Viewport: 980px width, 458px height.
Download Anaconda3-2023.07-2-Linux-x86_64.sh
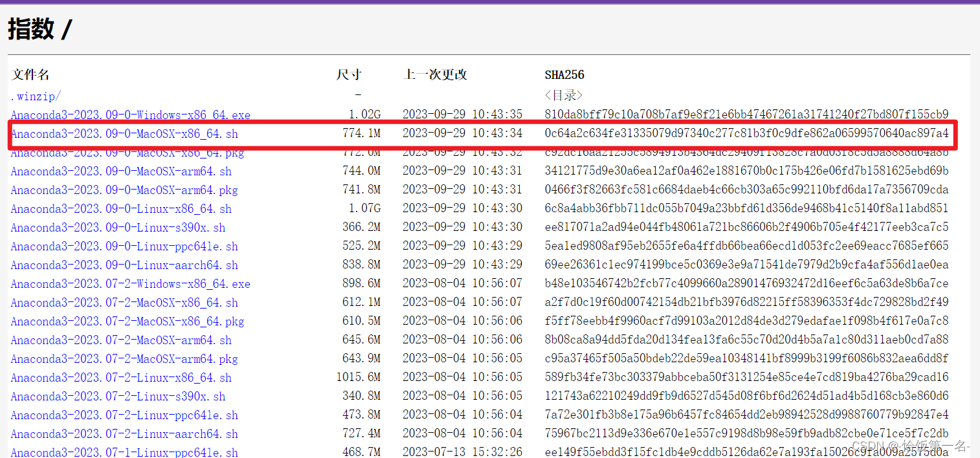click(121, 378)
